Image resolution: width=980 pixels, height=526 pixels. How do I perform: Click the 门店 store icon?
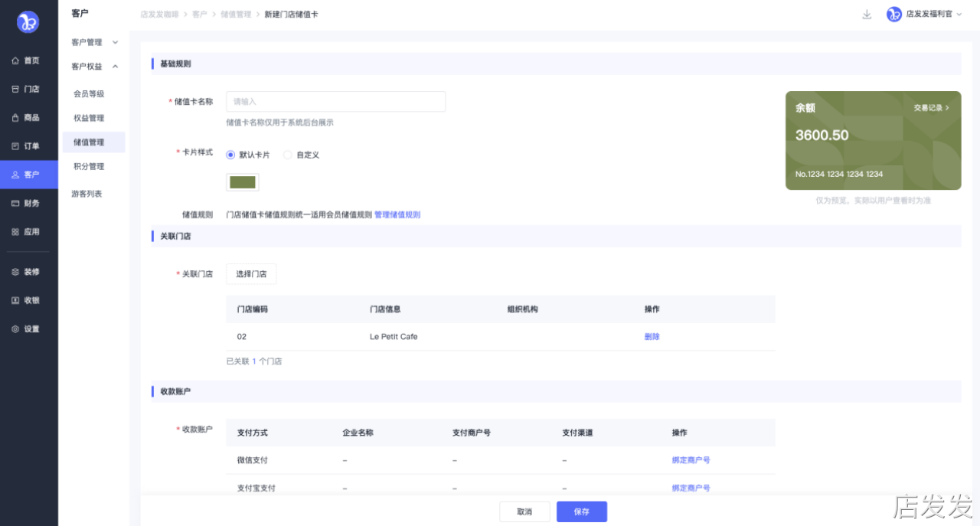click(15, 89)
